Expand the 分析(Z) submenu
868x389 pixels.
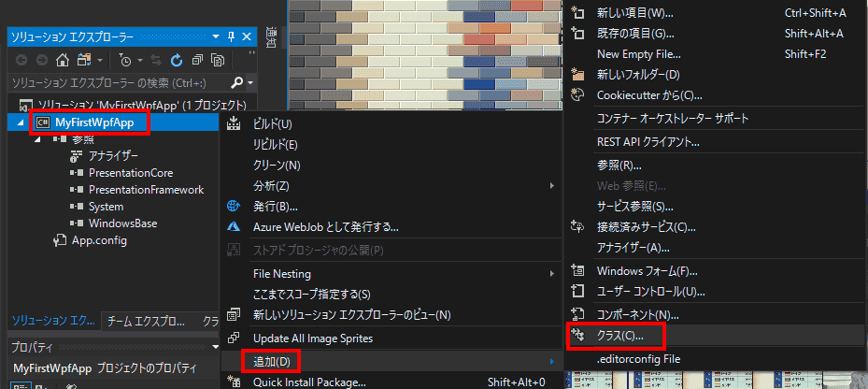[x=552, y=185]
